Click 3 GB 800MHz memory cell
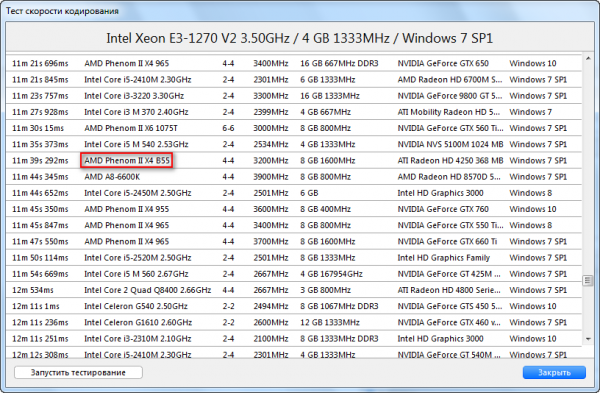Viewport: 600px width, 393px height. [325, 290]
